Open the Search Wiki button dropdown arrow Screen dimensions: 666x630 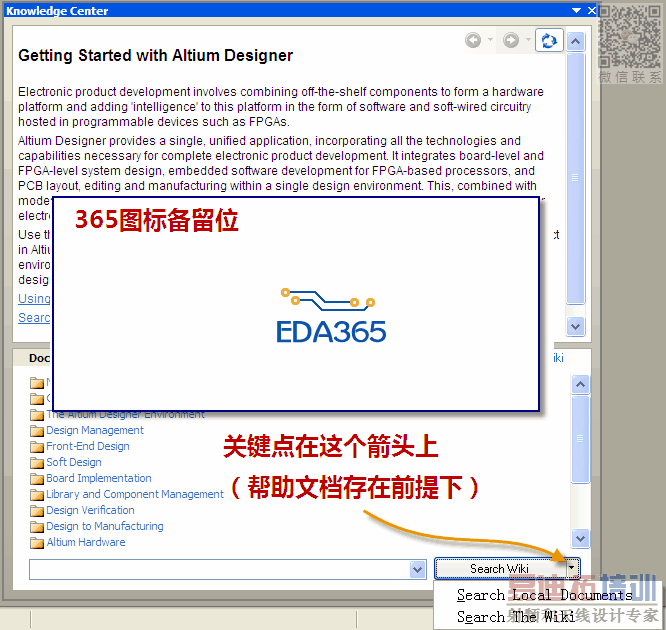tap(573, 568)
